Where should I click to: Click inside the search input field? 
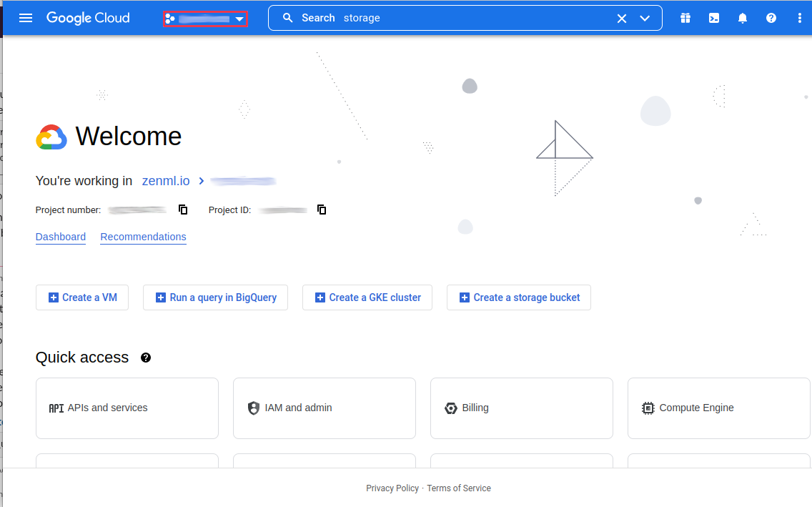pyautogui.click(x=429, y=18)
